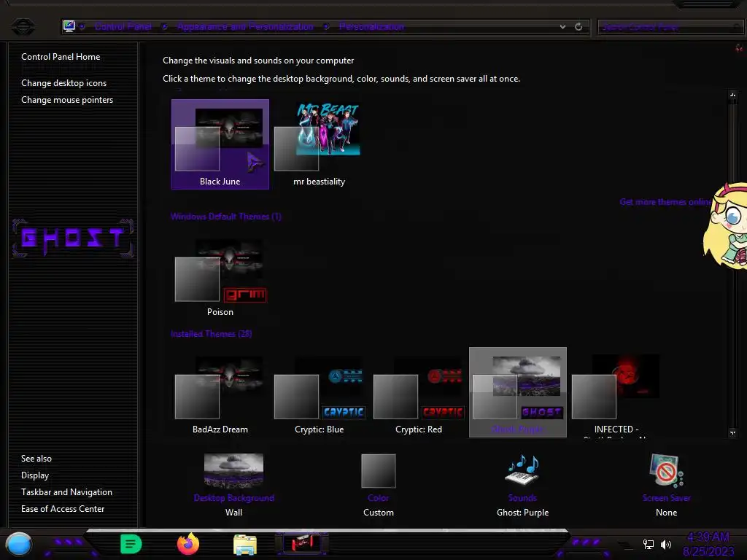Switch to the Personalization taskbar window icon
This screenshot has height=560, width=747.
coord(302,543)
